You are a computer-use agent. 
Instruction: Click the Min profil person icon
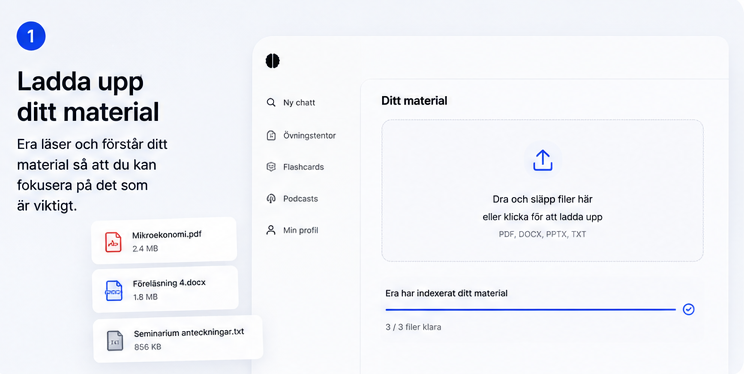[x=271, y=230]
